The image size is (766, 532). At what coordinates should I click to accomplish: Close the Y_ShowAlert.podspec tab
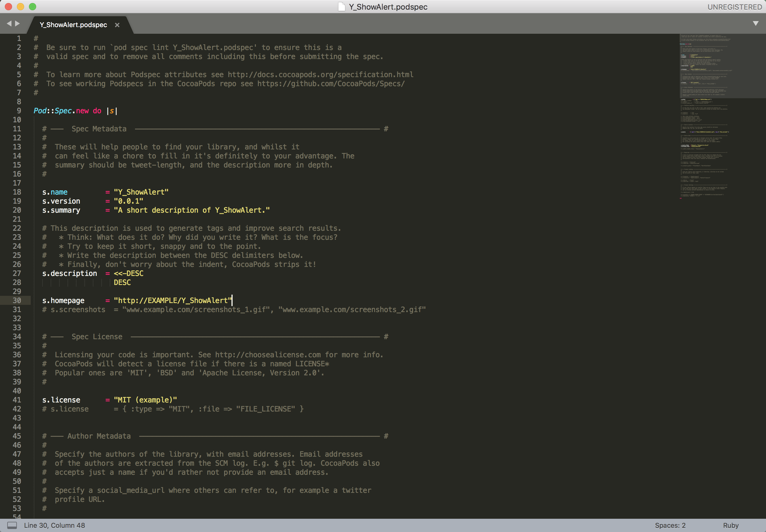tap(117, 25)
